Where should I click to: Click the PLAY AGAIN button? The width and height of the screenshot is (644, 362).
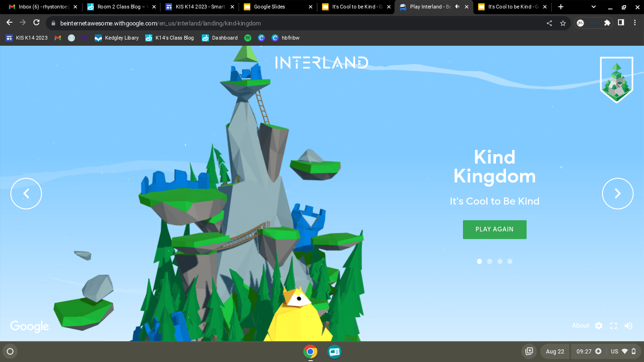coord(495,230)
